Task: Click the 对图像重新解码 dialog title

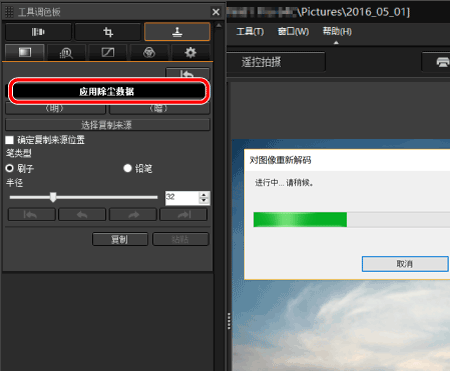Action: click(280, 160)
